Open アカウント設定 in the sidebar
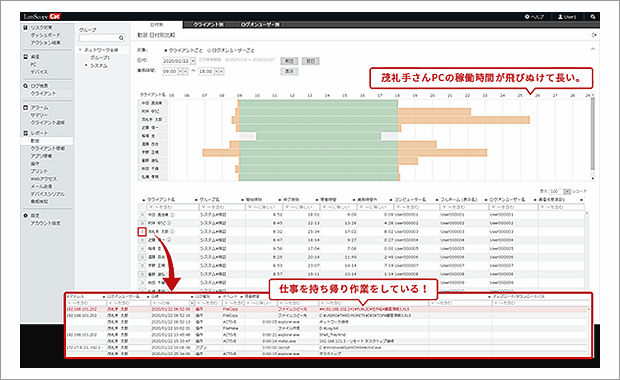Screen dimensions: 620x380 tap(45, 223)
